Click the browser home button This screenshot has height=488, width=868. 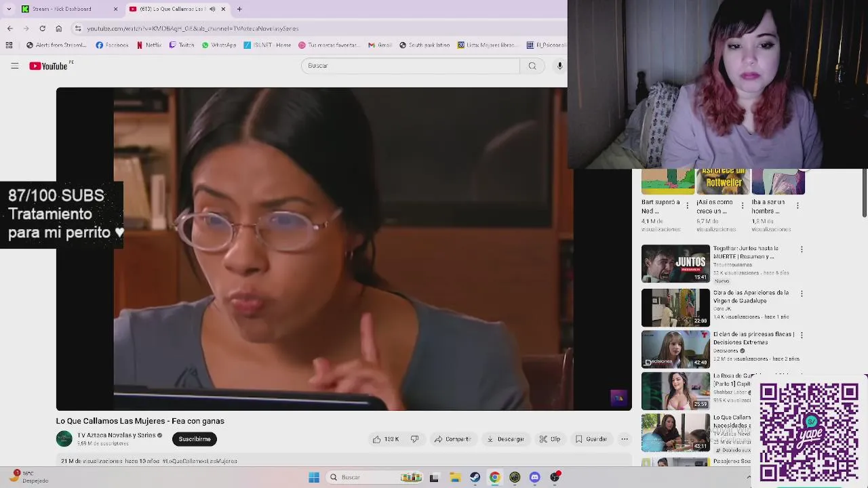(58, 28)
